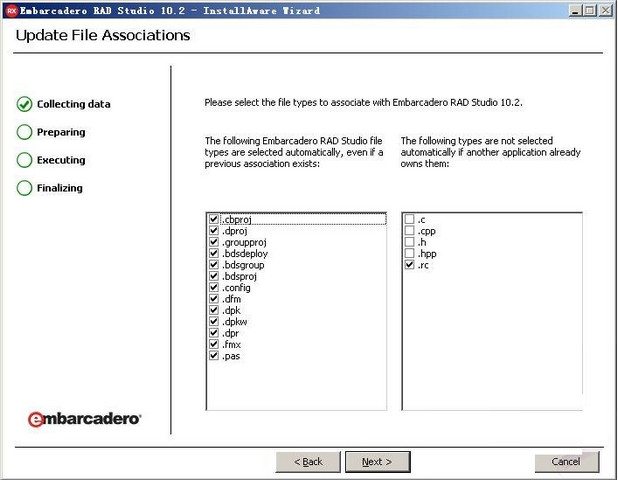Toggle the .groupproj checkbox

214,242
